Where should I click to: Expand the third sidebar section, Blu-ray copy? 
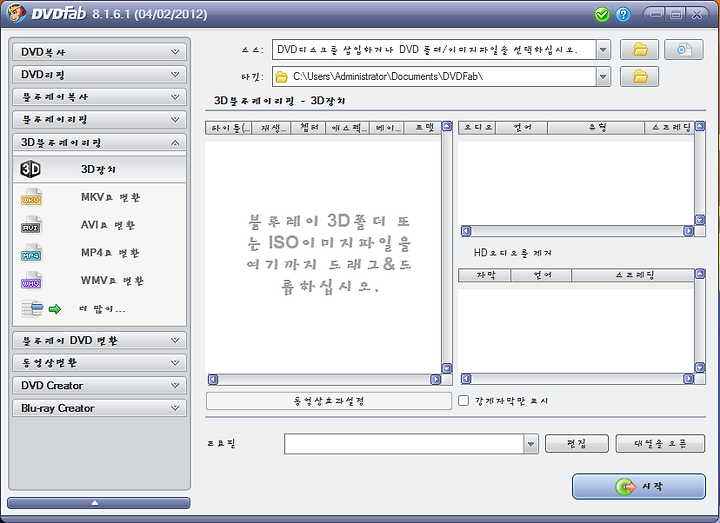(x=99, y=97)
